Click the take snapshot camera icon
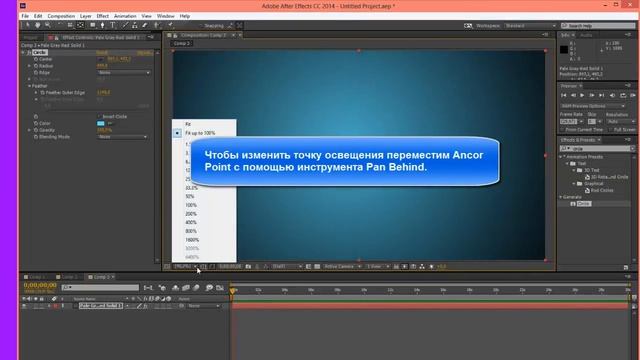The image size is (640, 360). coord(248,267)
